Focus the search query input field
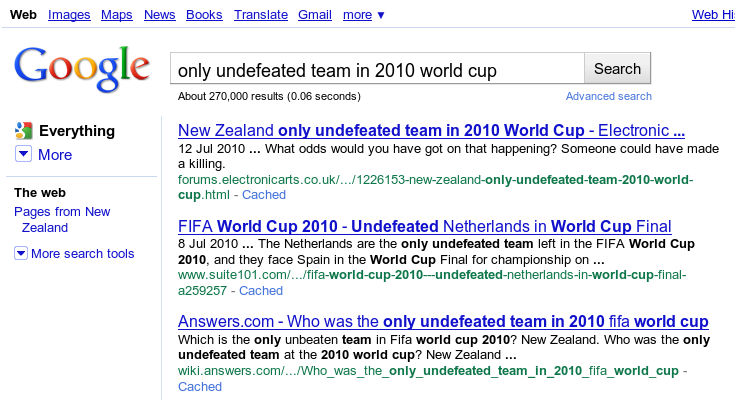Viewport: 735px width, 400px height. click(377, 68)
